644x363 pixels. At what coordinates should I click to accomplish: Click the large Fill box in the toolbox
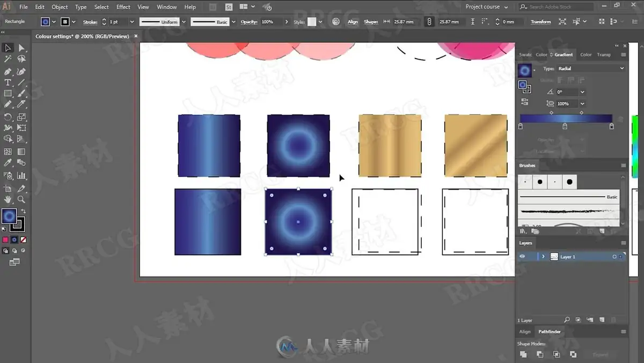[x=9, y=216]
